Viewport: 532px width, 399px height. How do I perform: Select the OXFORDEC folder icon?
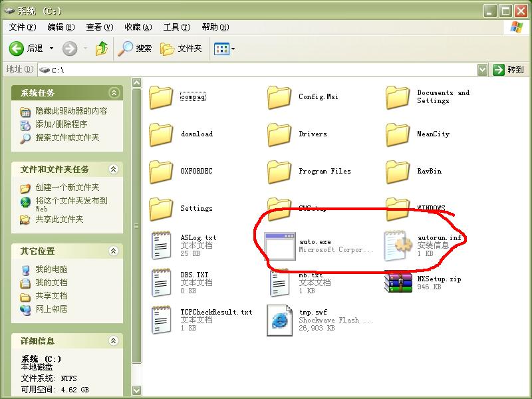pyautogui.click(x=161, y=172)
